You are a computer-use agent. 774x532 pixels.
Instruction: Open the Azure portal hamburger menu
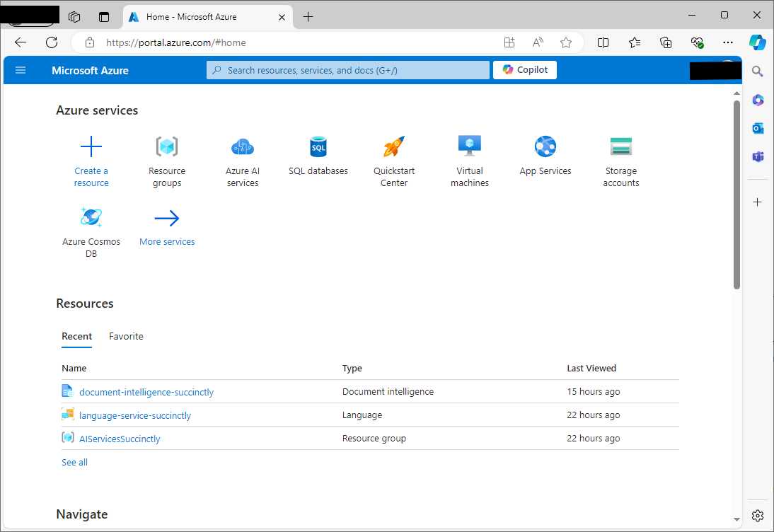point(21,70)
